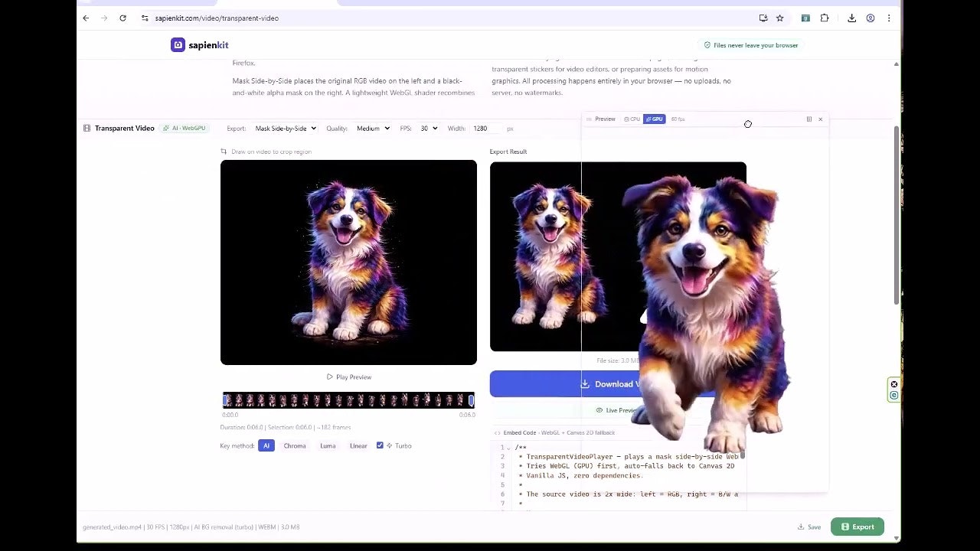
Task: Toggle the Turbo checkbox
Action: tap(380, 445)
